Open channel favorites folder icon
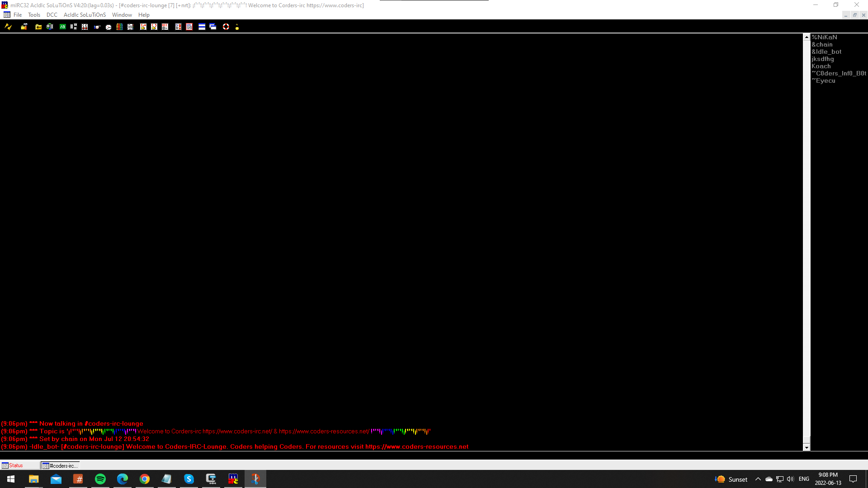Viewport: 868px width, 488px height. coord(38,27)
